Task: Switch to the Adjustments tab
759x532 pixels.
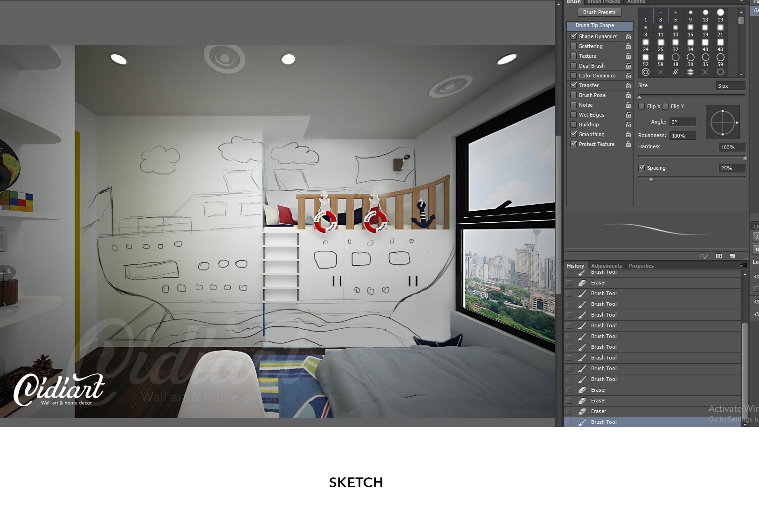Action: coord(606,266)
